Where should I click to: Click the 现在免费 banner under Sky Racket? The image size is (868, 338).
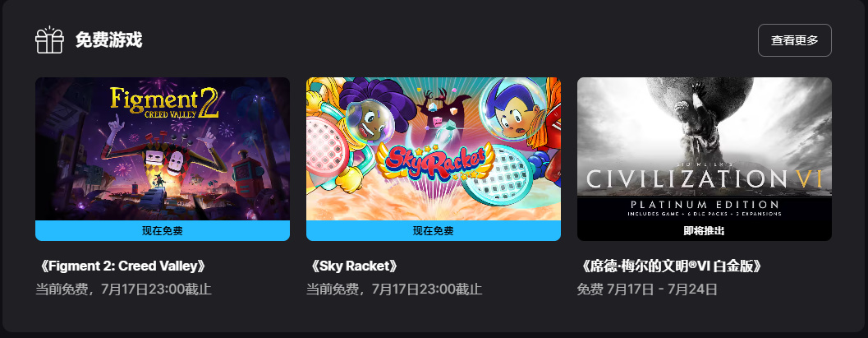tap(434, 230)
